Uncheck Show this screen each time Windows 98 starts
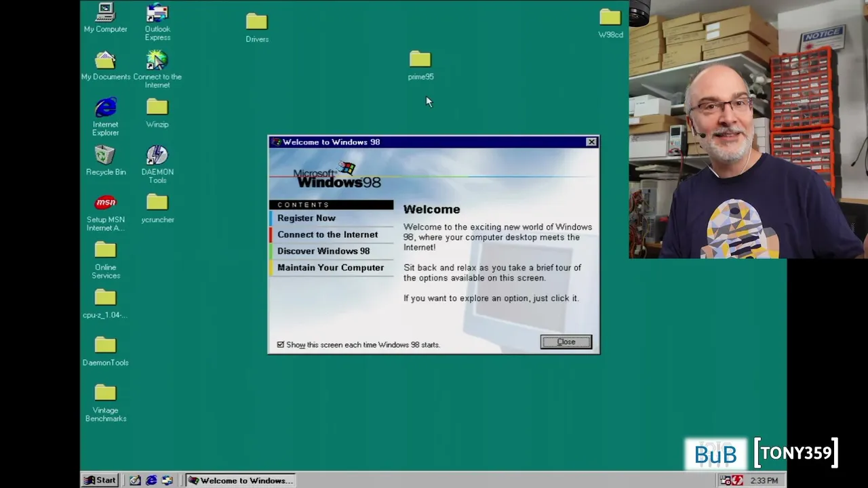The width and height of the screenshot is (868, 488). tap(281, 345)
